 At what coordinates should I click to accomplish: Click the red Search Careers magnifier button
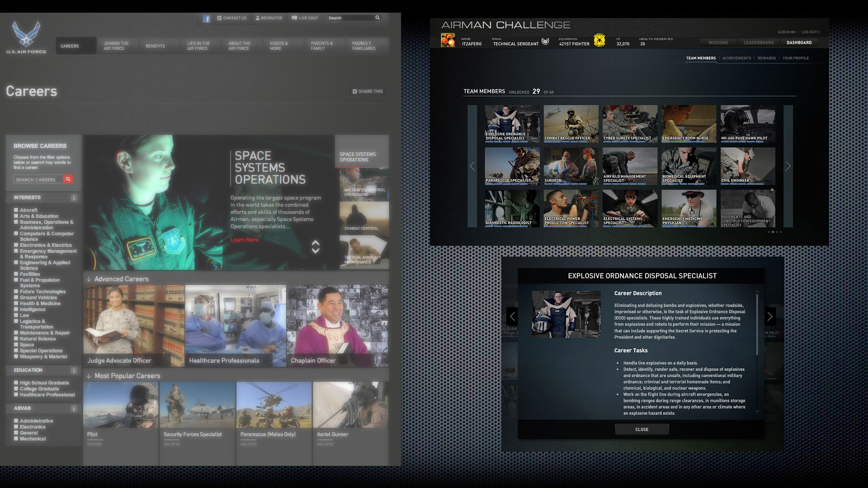tap(68, 179)
